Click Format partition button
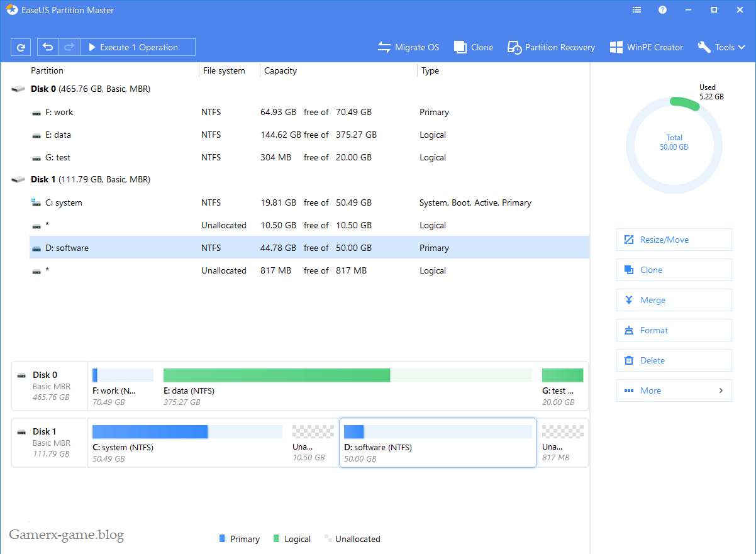 tap(674, 330)
